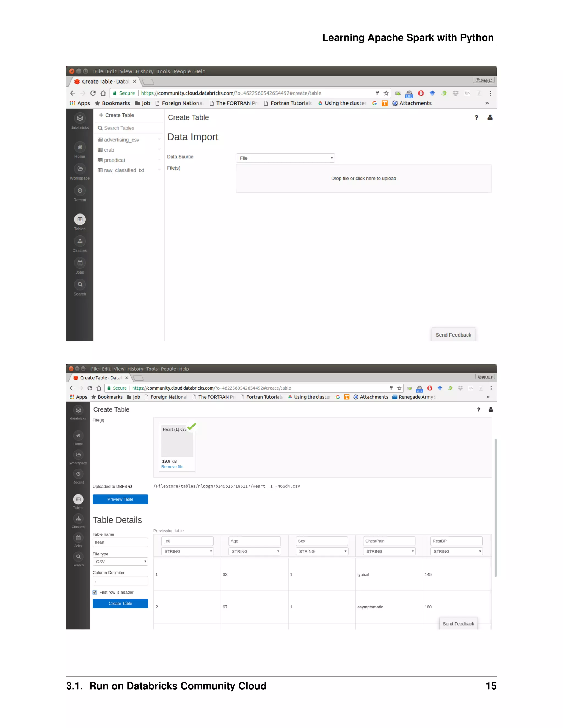This screenshot has height=728, width=563.
Task: Click the Preview Table button
Action: [120, 499]
